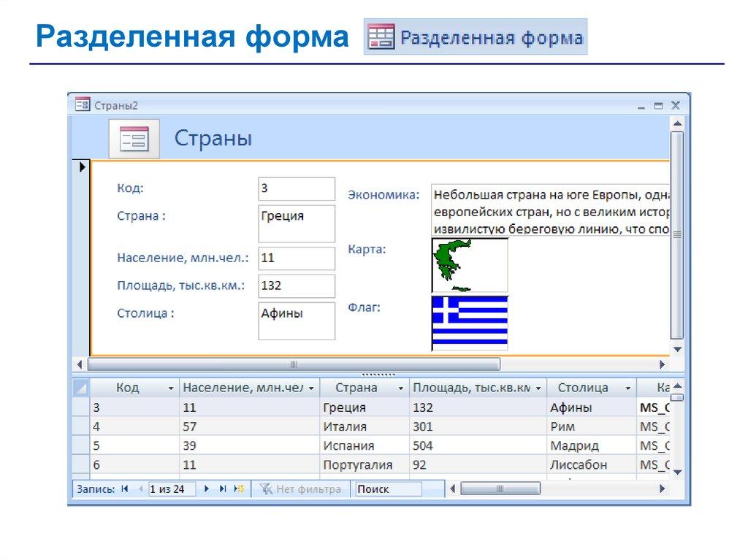This screenshot has width=748, height=560.
Task: Open the Столица column filter dropdown
Action: (x=627, y=388)
